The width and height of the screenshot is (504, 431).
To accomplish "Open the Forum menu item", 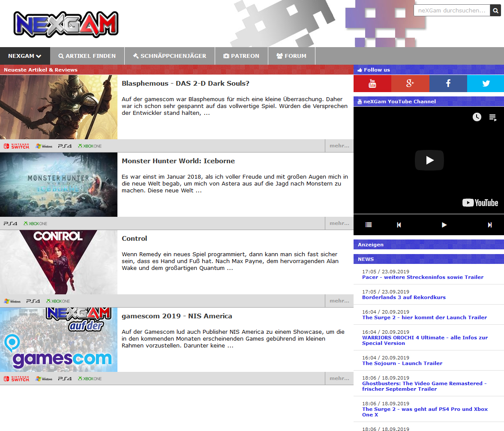I will click(291, 56).
